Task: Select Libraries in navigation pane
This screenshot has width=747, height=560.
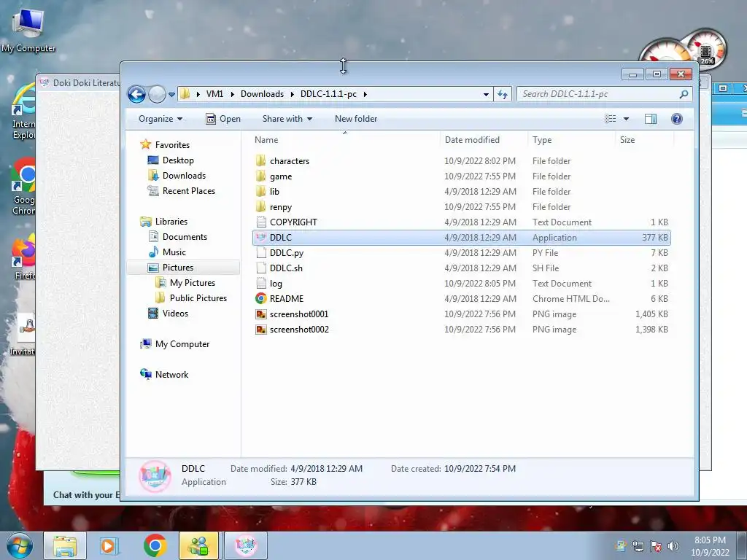Action: (x=171, y=222)
